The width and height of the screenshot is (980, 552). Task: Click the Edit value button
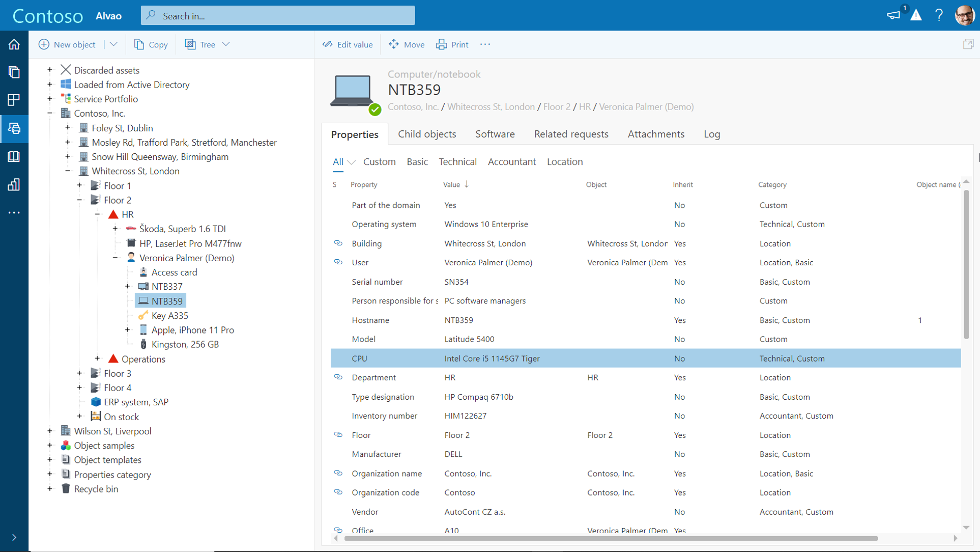click(348, 44)
